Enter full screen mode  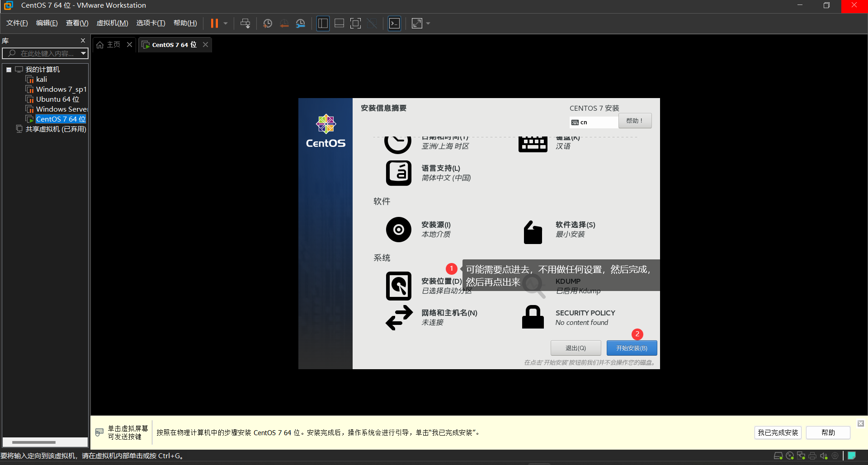[x=356, y=23]
